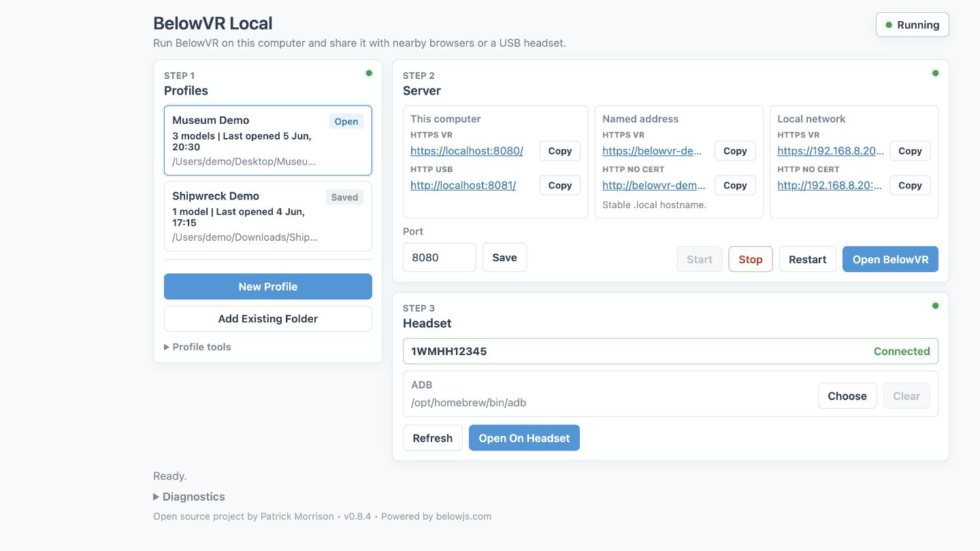Create a New Profile
Viewport: 980px width, 551px height.
tap(267, 286)
